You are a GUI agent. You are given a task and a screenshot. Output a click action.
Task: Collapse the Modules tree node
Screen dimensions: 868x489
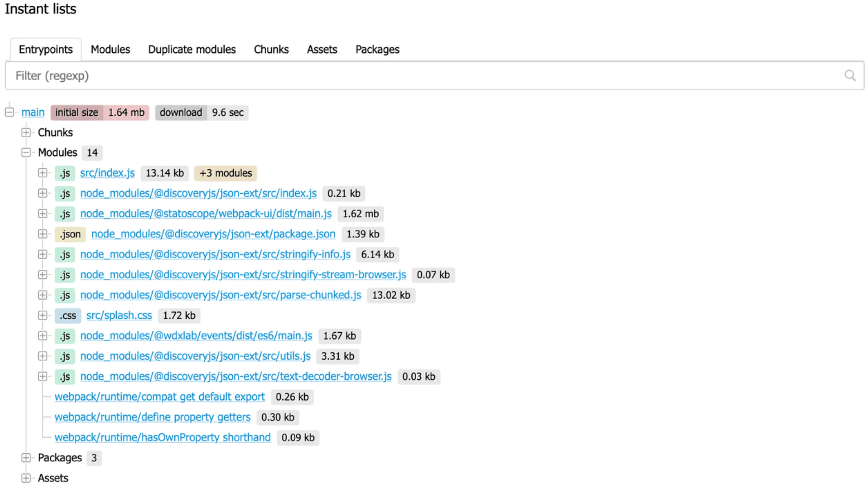click(x=26, y=153)
